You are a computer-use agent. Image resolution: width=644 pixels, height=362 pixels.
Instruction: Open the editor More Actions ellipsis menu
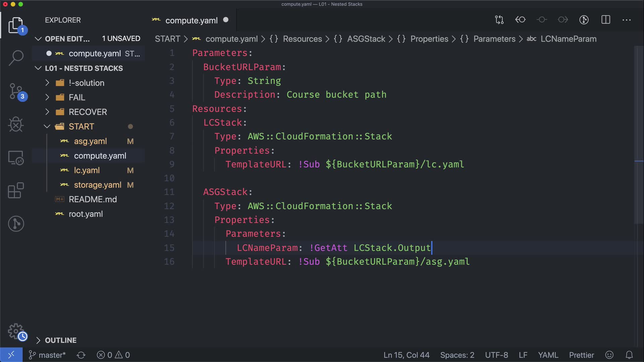[626, 20]
